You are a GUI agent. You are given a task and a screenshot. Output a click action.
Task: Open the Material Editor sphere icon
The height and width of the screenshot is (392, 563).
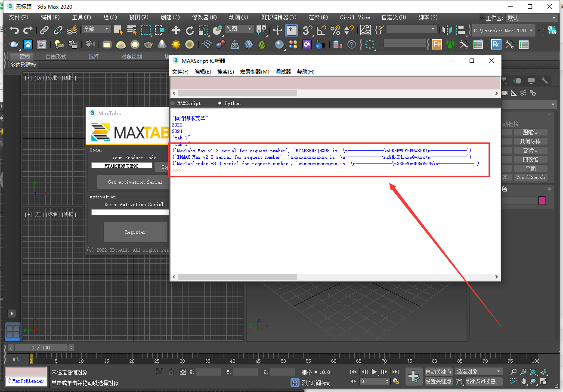point(279,44)
